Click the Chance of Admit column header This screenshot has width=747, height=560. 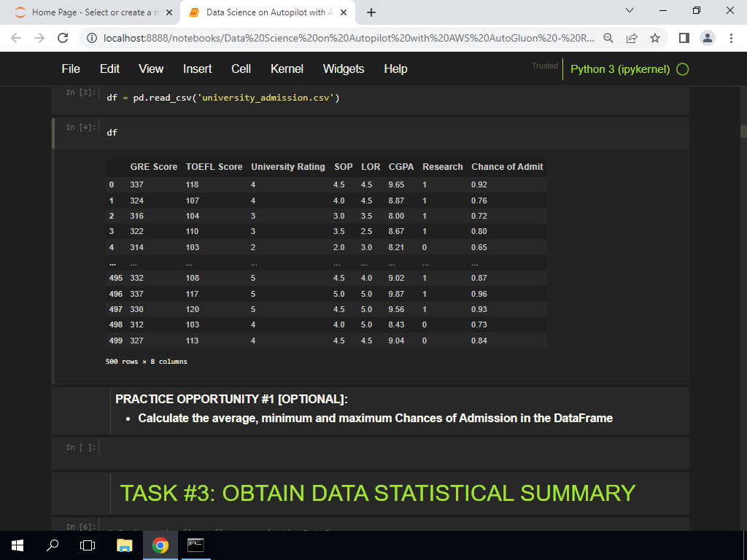click(x=507, y=167)
